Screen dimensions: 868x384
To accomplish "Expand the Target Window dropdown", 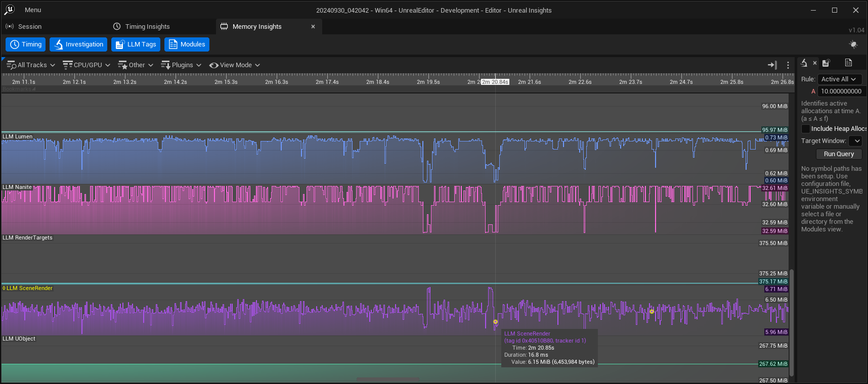I will [855, 141].
